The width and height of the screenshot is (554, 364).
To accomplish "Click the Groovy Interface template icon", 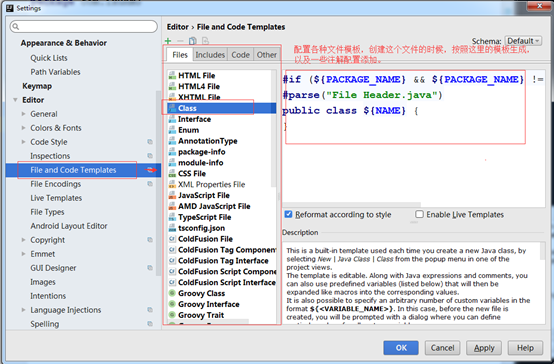I will click(x=172, y=304).
